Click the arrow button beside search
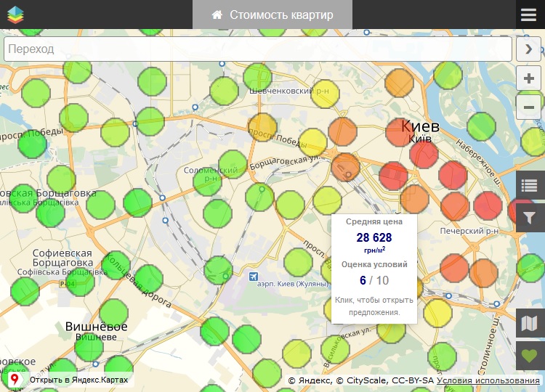Image resolution: width=545 pixels, height=392 pixels. [528, 49]
